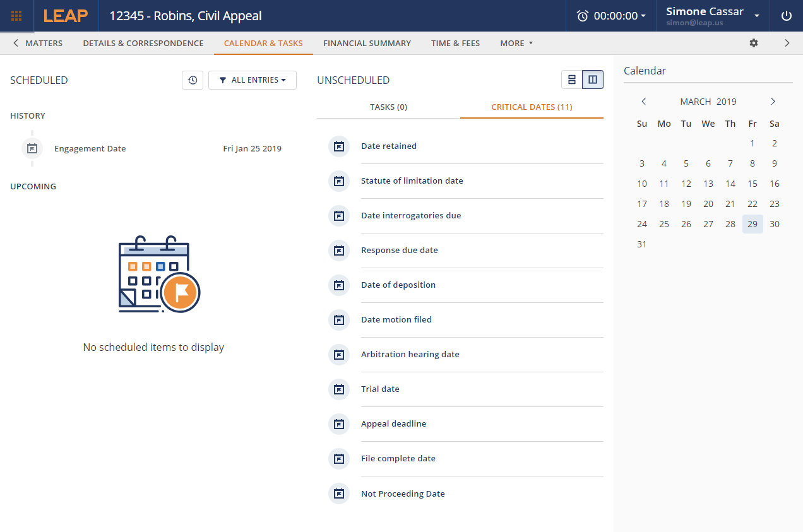Switch to CRITICAL DATES (11) tab
Viewport: 803px width, 532px height.
[x=532, y=107]
